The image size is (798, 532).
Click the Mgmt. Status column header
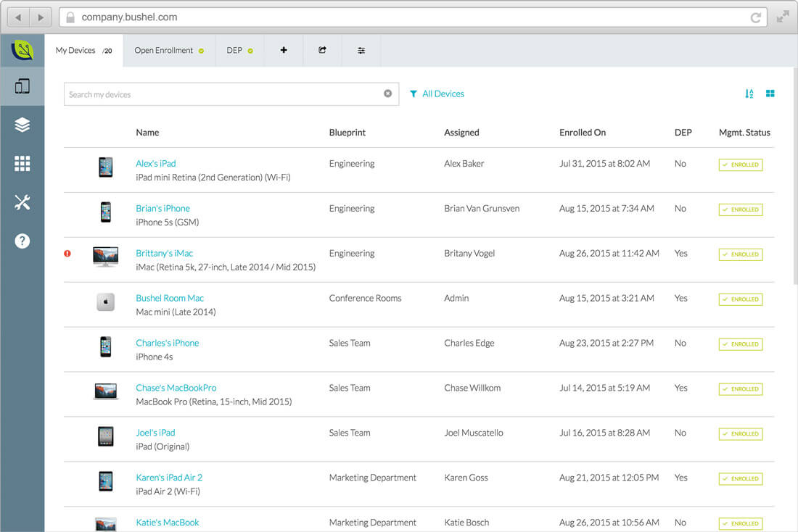[744, 132]
